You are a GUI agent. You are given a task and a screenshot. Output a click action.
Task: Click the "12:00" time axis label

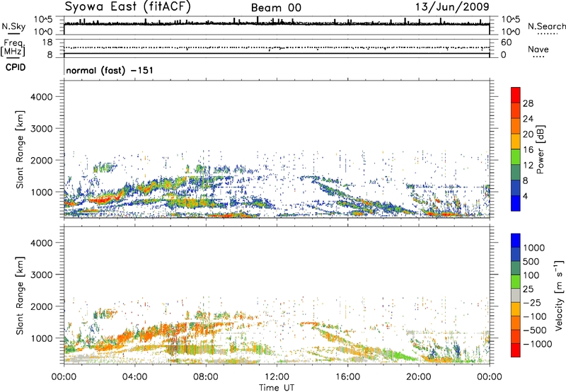point(277,377)
